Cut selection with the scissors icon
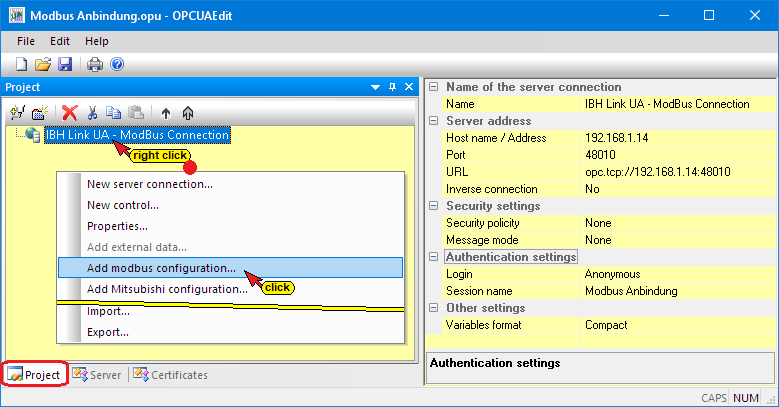Screen dimensions: 779x407 click(x=92, y=113)
